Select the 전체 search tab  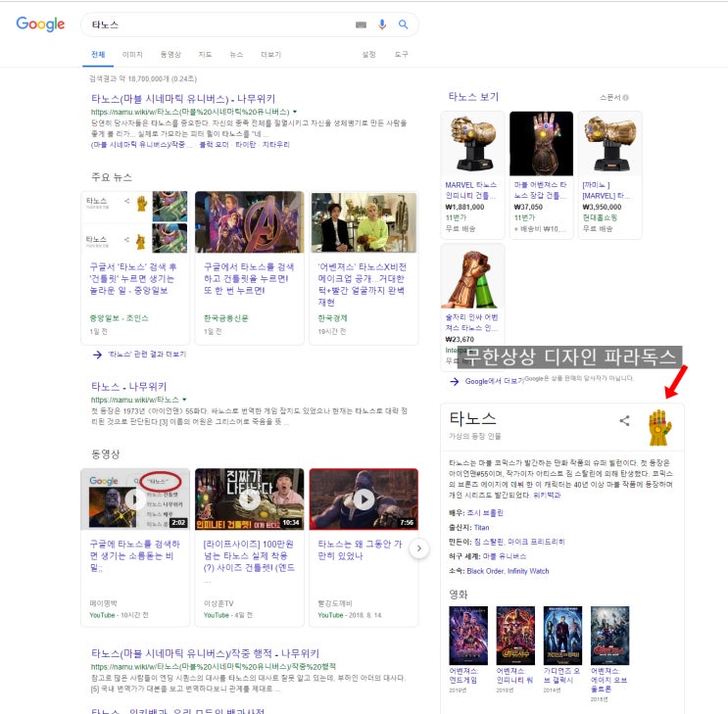(x=98, y=54)
